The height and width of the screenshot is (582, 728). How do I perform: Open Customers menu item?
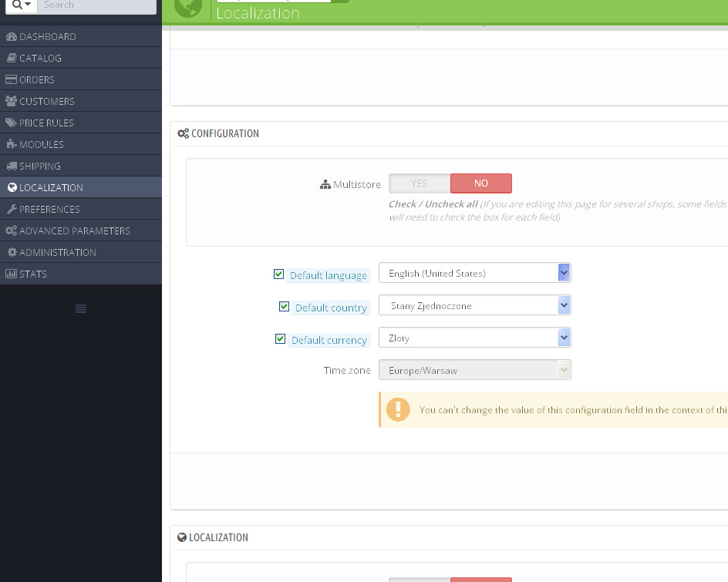pyautogui.click(x=81, y=101)
